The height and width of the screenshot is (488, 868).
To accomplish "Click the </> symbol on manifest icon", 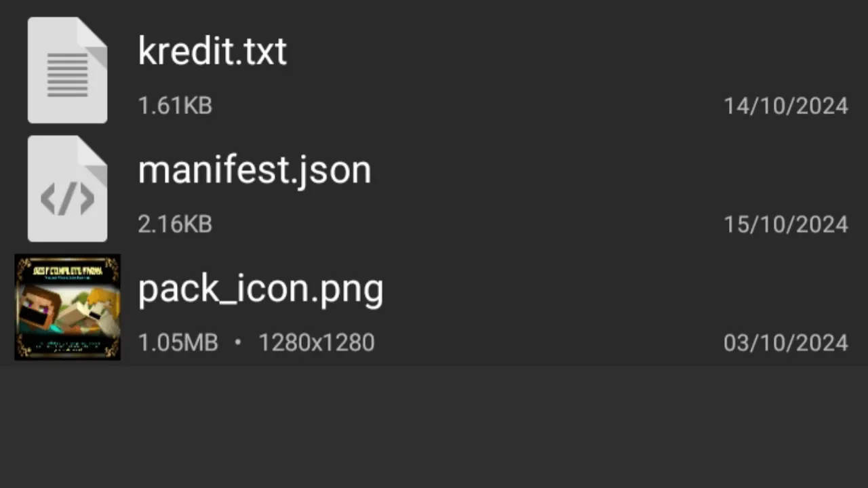I will [67, 199].
